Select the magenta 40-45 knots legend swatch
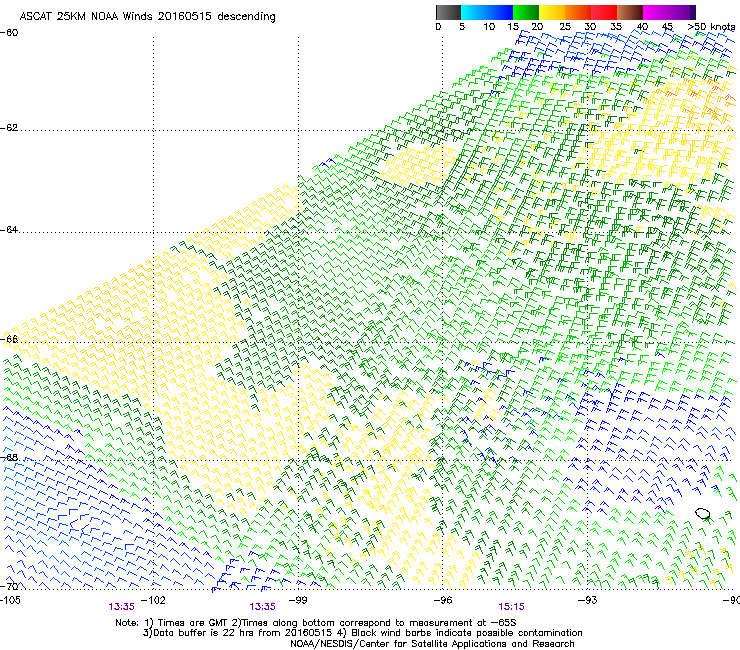740x650 pixels. (656, 12)
